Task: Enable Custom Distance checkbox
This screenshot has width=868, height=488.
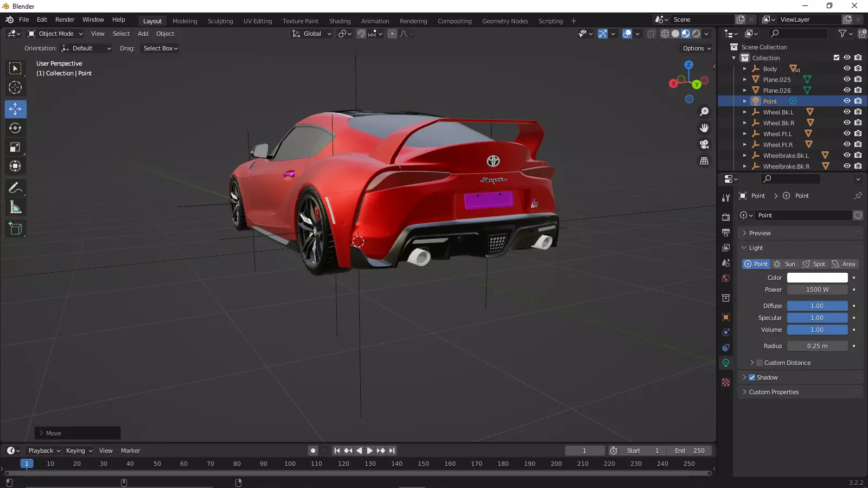Action: pos(759,363)
